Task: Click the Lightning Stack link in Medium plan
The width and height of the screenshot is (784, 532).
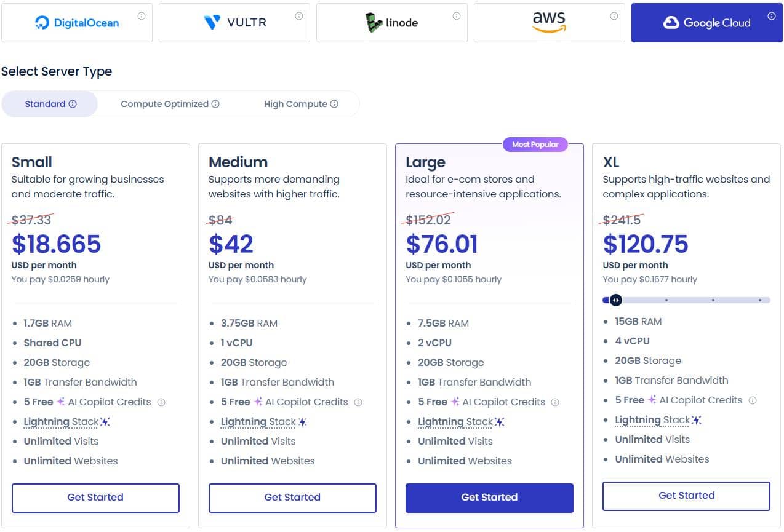Action: tap(258, 422)
